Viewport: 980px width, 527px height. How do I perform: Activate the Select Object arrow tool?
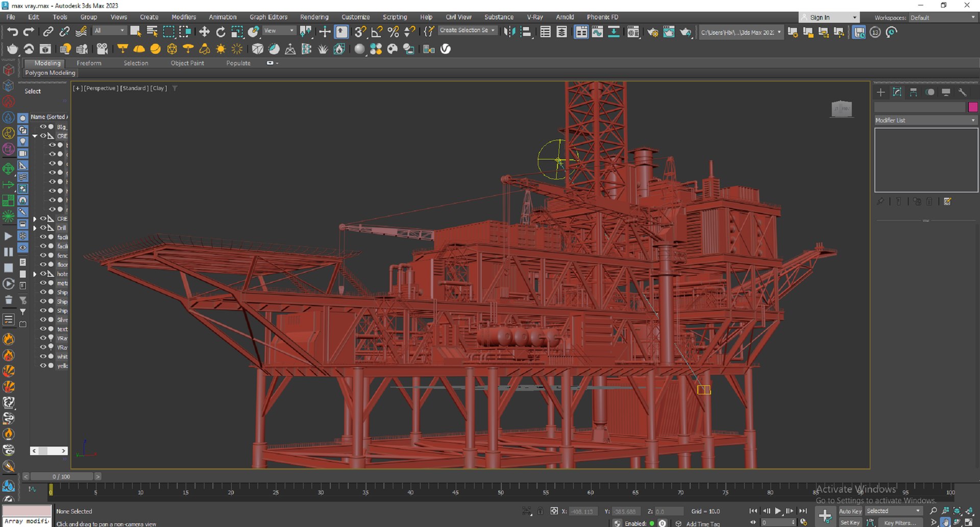pos(135,32)
